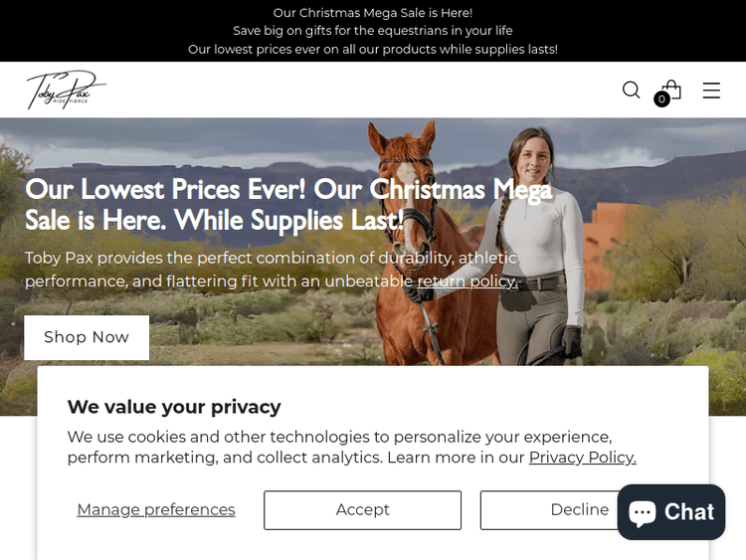The width and height of the screenshot is (746, 560).
Task: Open the search magnifier icon
Action: (631, 90)
